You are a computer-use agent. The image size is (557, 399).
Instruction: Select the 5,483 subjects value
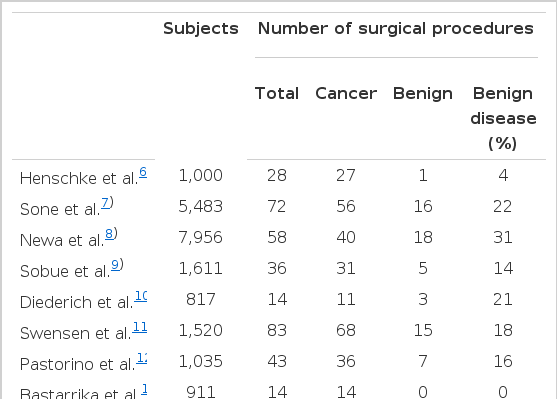coord(201,206)
